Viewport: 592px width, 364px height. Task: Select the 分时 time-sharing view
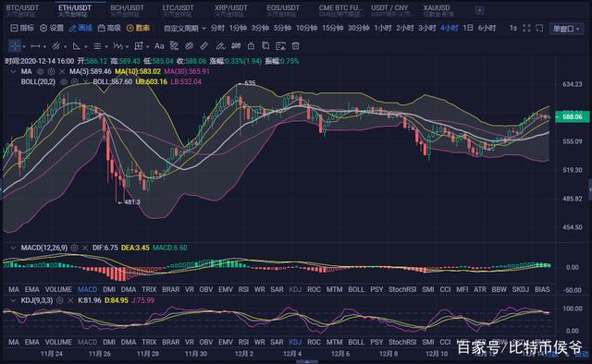point(217,29)
